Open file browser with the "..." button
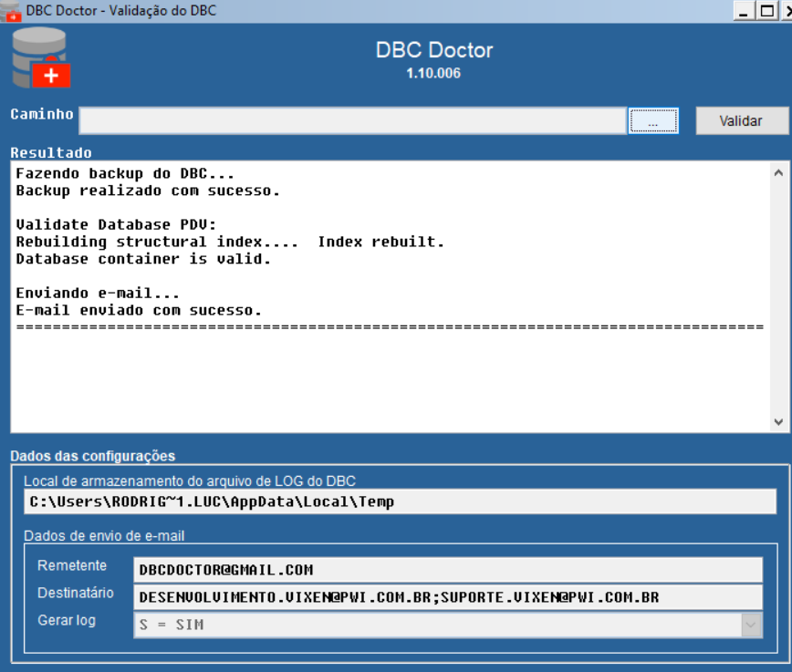 pos(652,121)
